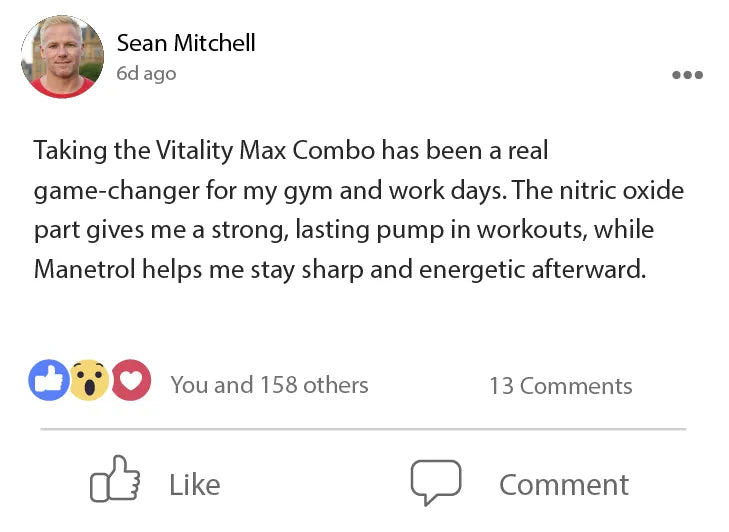The width and height of the screenshot is (729, 532).
Task: Click the yellow wow reaction emoji
Action: click(x=89, y=380)
